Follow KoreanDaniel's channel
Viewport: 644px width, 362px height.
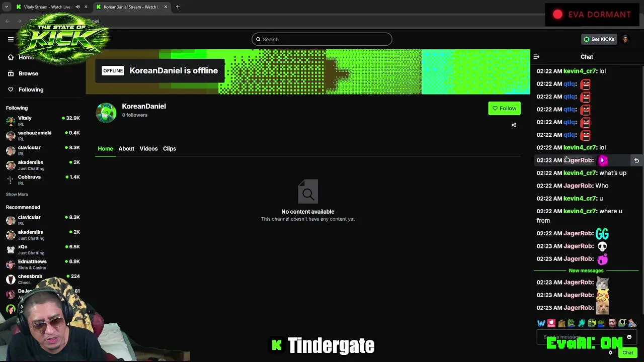pos(504,109)
